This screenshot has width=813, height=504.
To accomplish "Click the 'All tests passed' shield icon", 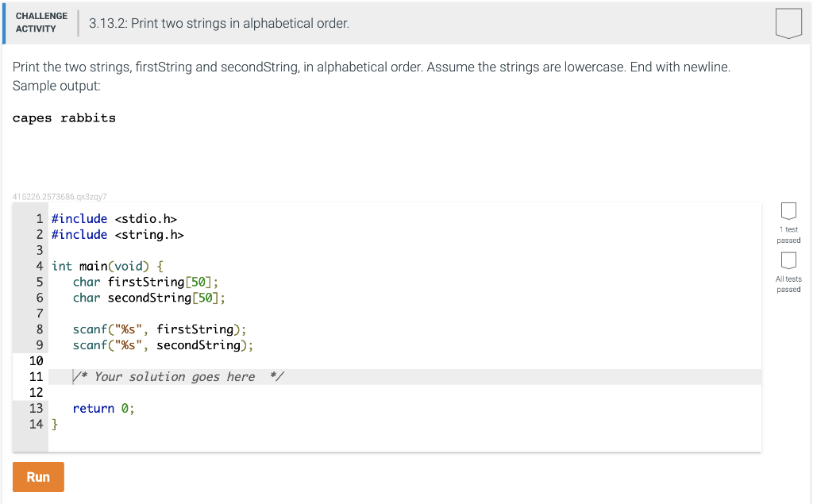I will point(788,260).
